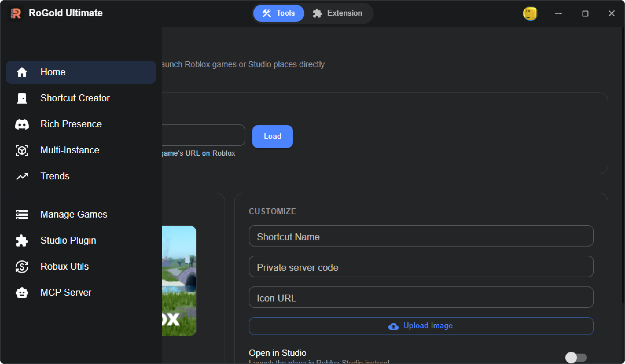Open Rich Presence settings
Viewport: 625px width, 364px height.
click(x=81, y=124)
